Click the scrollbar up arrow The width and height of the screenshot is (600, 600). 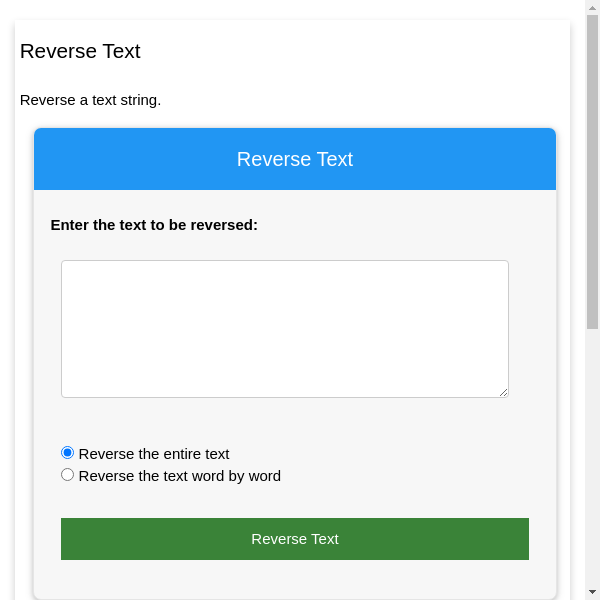(x=592, y=8)
